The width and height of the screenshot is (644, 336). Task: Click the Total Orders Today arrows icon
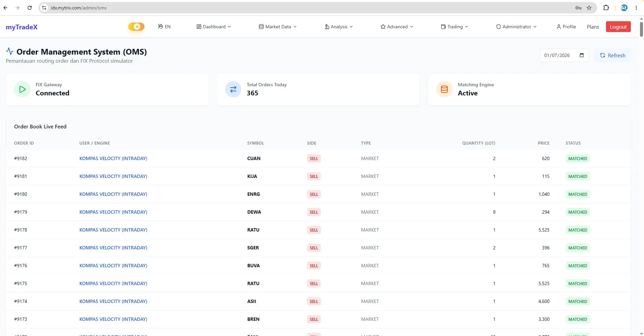point(233,89)
